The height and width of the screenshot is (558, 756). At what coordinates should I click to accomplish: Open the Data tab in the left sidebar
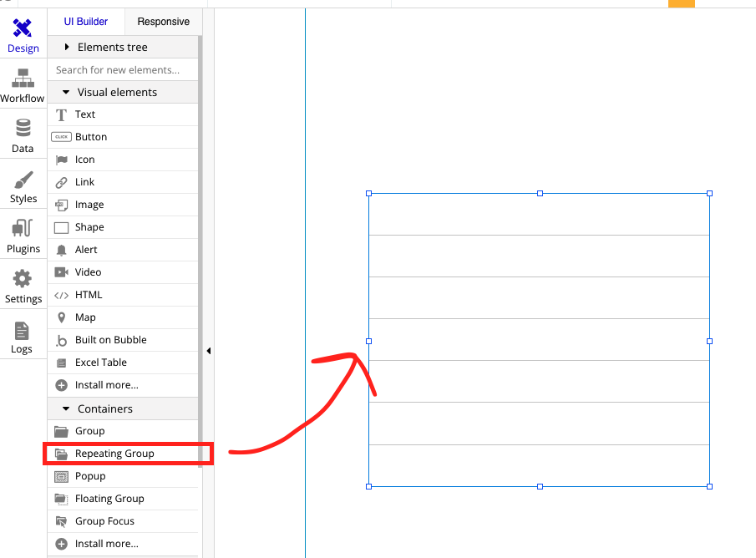23,134
